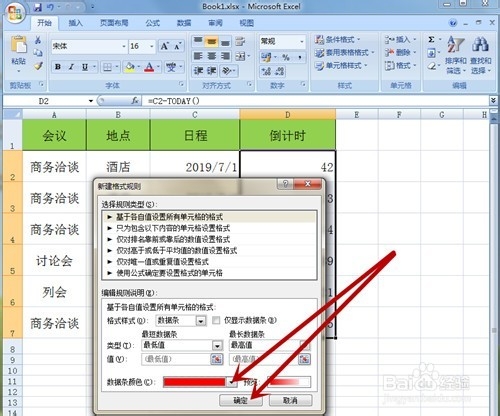
Task: Increase decimal places
Action: coord(266,71)
